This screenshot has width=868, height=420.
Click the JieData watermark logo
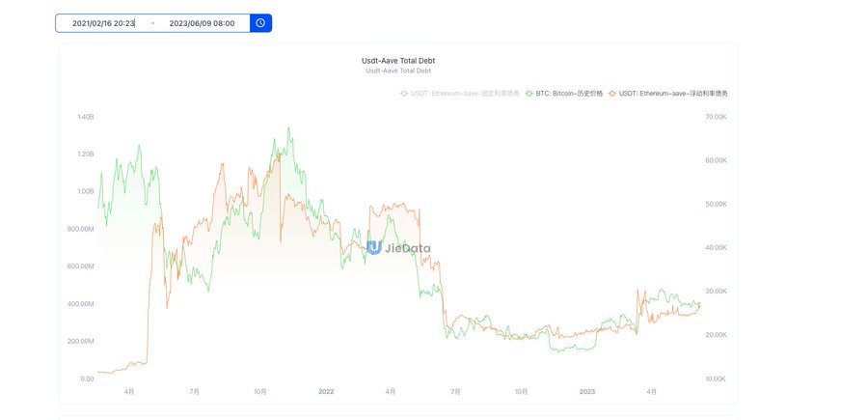tap(398, 247)
